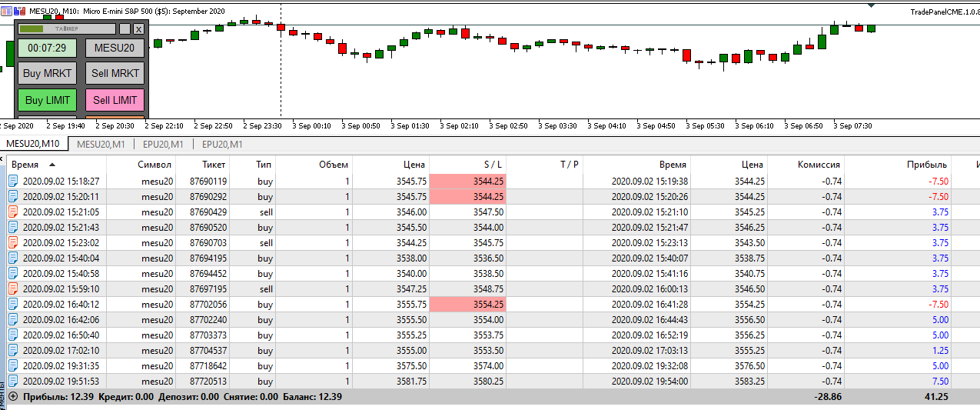Click the trade icon for ticket 87702056
The width and height of the screenshot is (980, 410).
coord(13,304)
